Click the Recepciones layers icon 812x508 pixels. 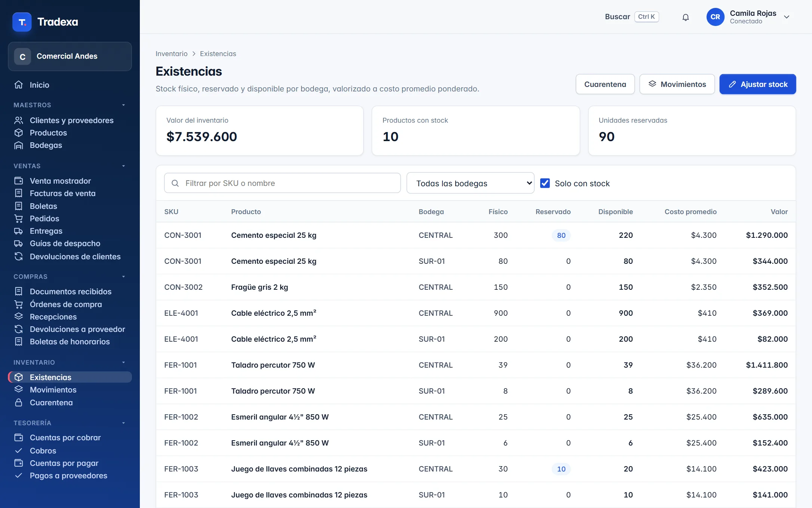pos(18,316)
